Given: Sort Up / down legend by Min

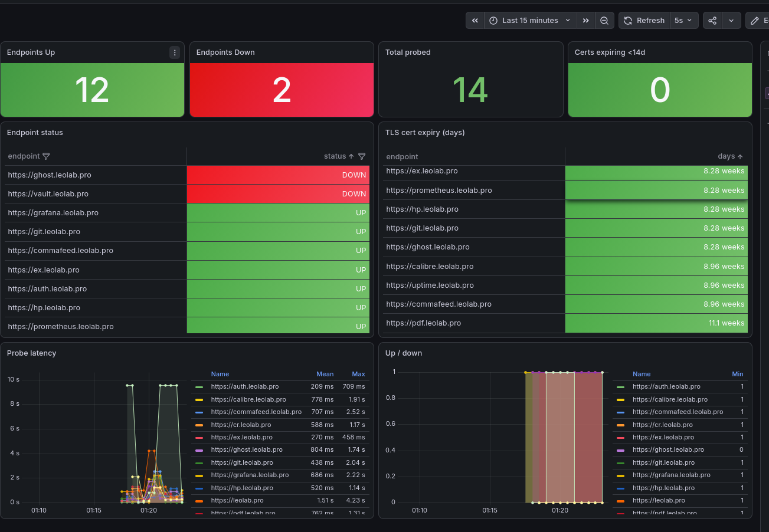Looking at the screenshot, I should (738, 374).
